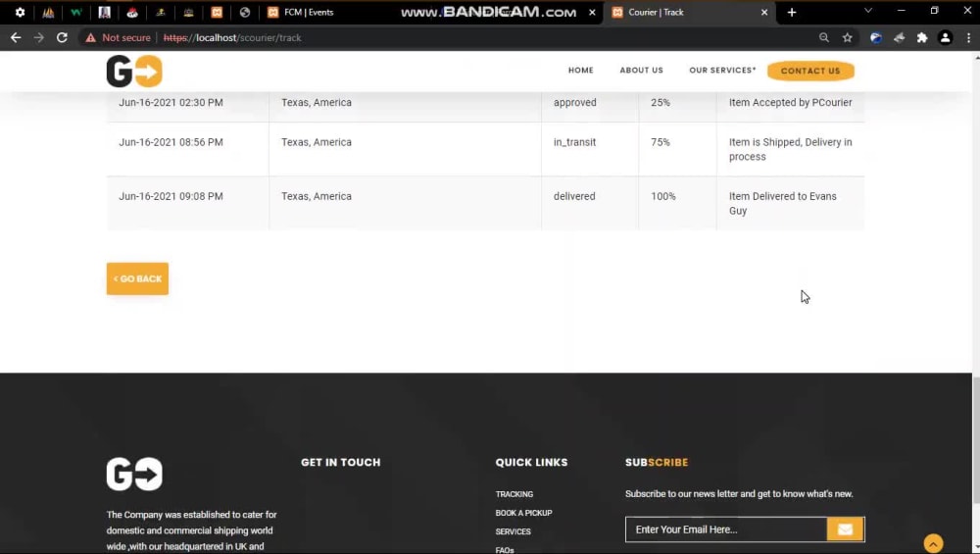
Task: Open the browser profile avatar
Action: pyautogui.click(x=945, y=37)
